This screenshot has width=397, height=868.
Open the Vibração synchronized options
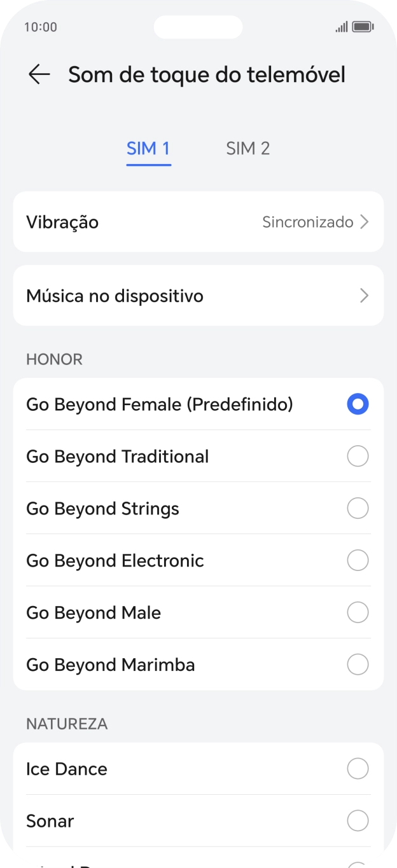[198, 222]
